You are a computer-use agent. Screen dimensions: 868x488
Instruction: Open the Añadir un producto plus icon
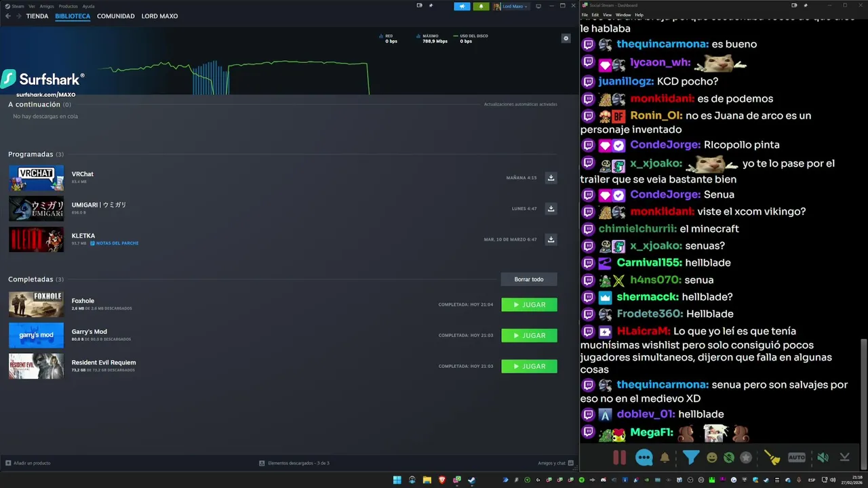(x=8, y=463)
